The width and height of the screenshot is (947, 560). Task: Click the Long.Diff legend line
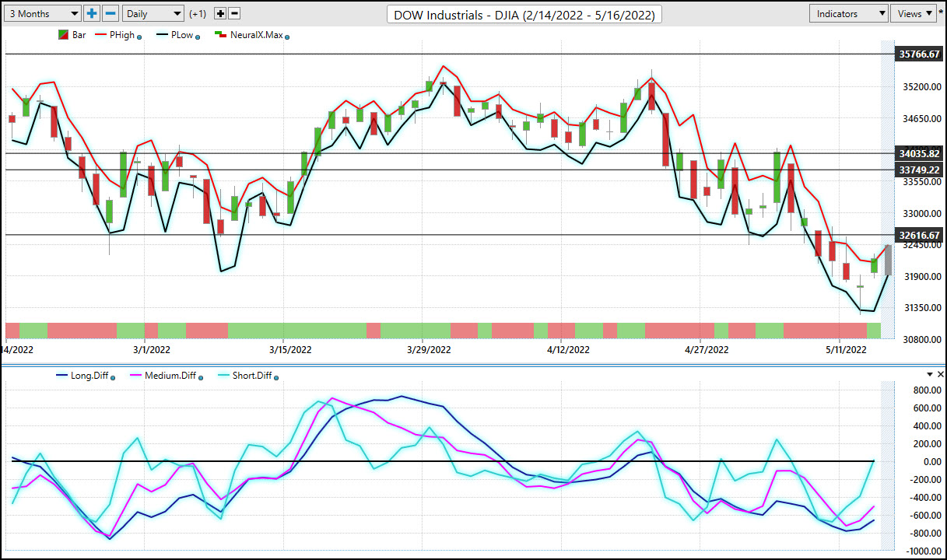(61, 376)
